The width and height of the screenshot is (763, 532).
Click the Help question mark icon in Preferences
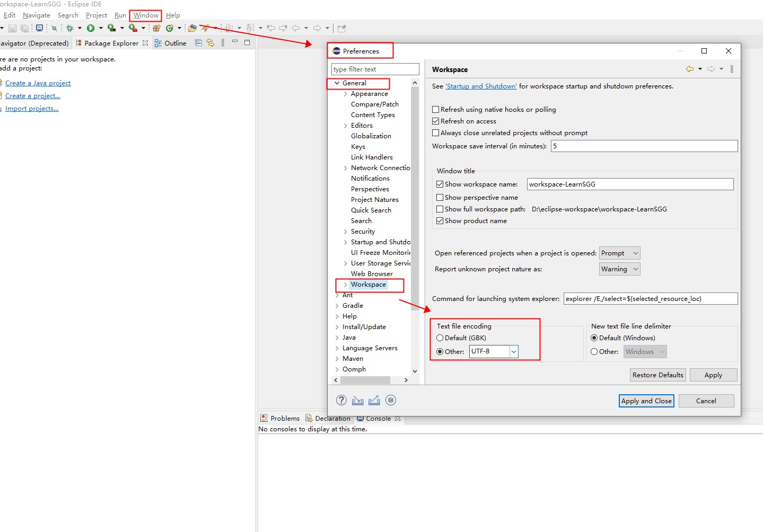(341, 400)
